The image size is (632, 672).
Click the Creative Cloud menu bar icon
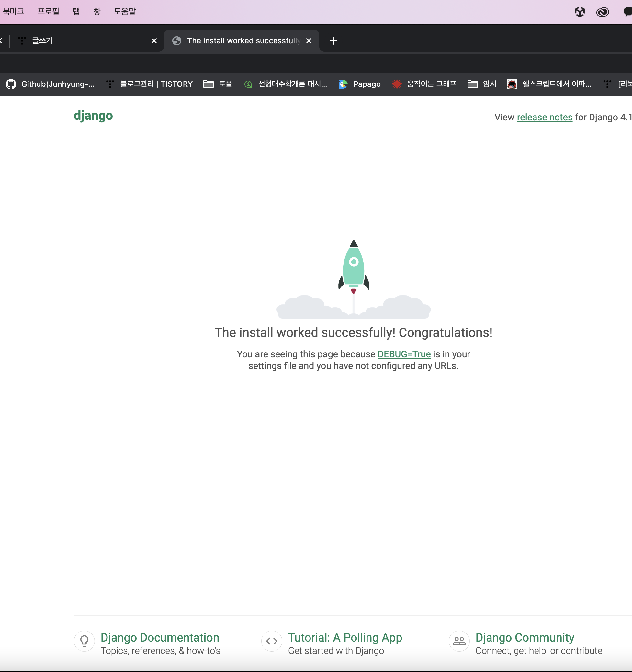pyautogui.click(x=602, y=12)
